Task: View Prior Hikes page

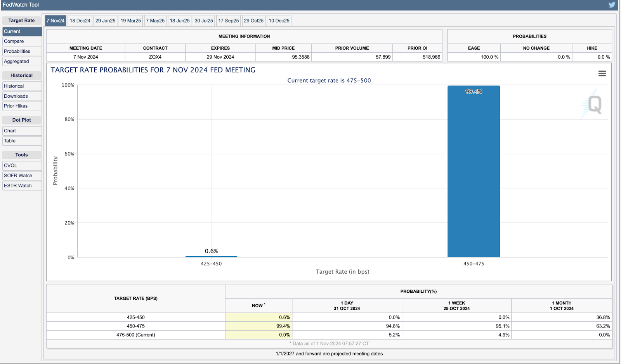Action: click(22, 106)
